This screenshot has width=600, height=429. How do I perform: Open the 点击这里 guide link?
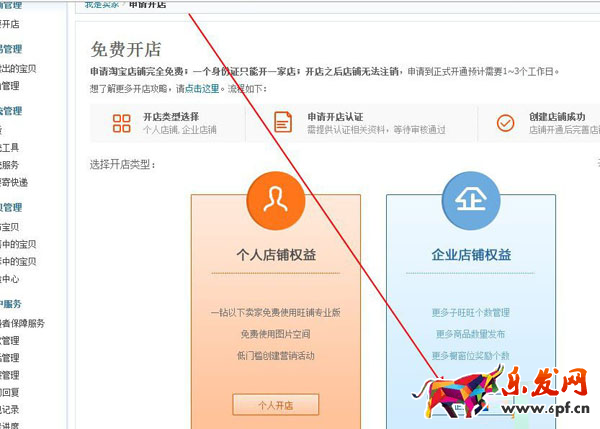pyautogui.click(x=202, y=89)
